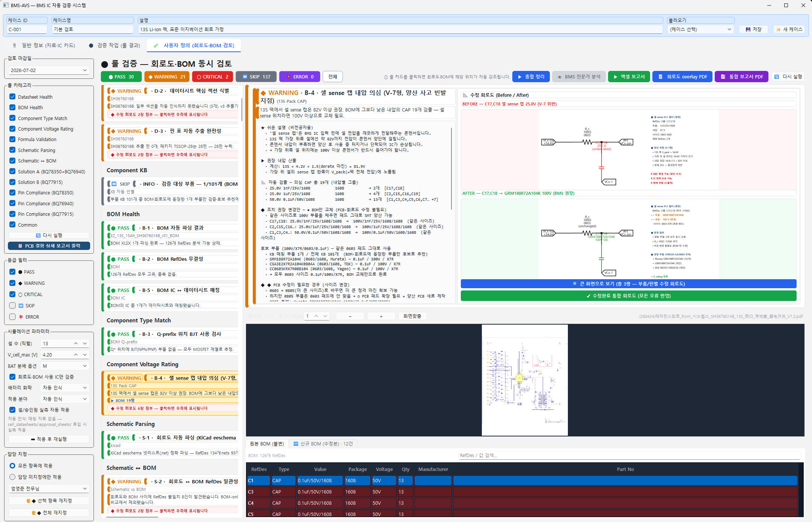Open the 셀 수 (직렬) dropdown arrow
This screenshot has width=812, height=522.
tap(85, 343)
